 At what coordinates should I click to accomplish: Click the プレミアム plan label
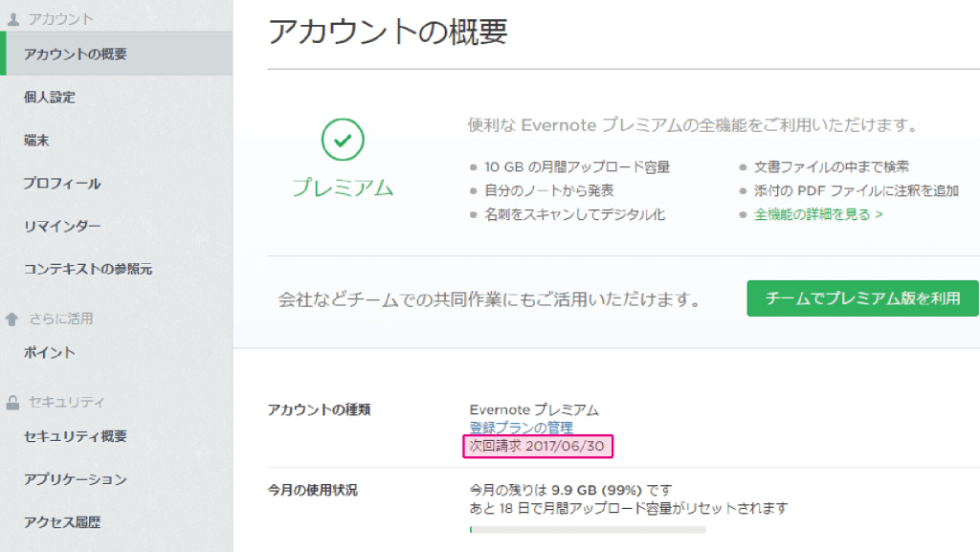(343, 188)
